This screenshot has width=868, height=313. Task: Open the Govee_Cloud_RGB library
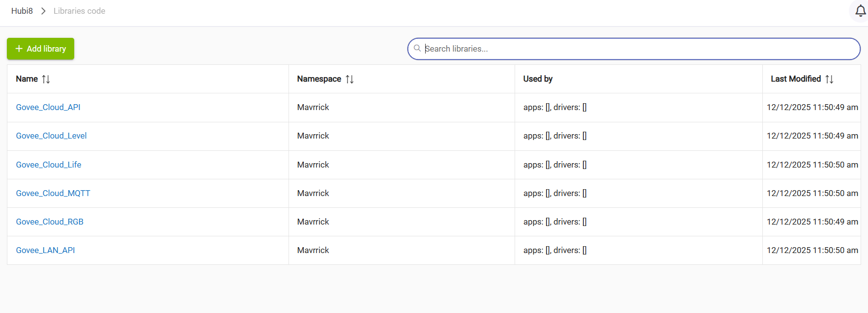click(x=50, y=222)
